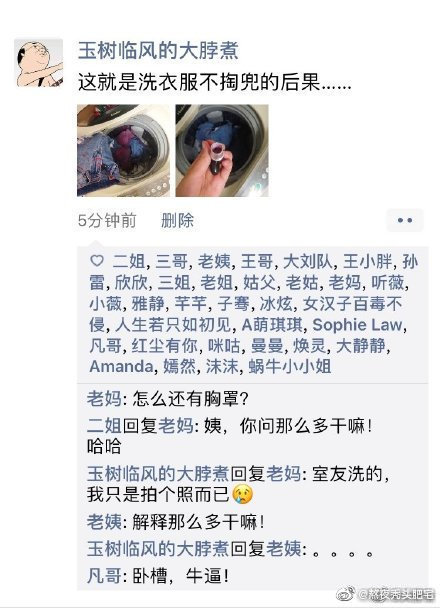Viewport: 440px width, 608px height.
Task: Tap the crying emoji in reply
Action: [x=242, y=495]
